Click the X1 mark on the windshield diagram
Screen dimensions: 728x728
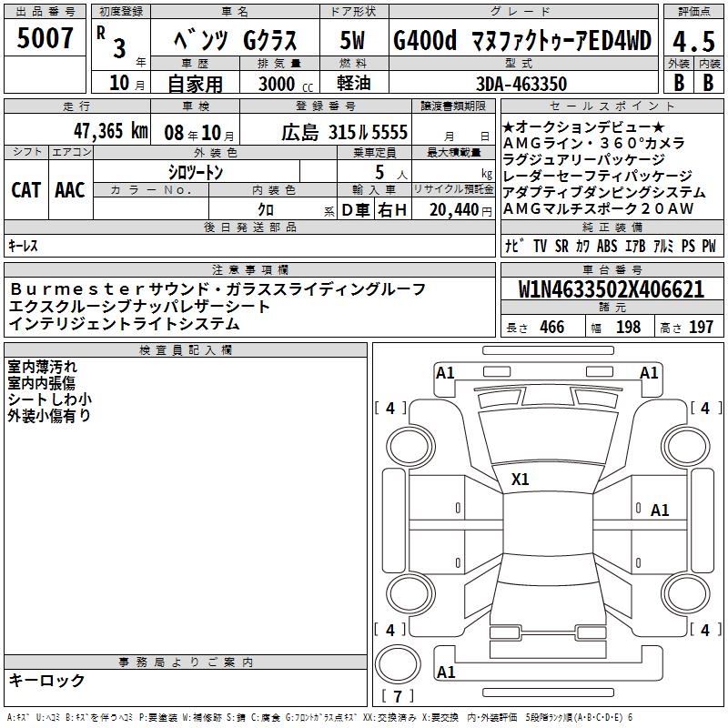pos(520,480)
